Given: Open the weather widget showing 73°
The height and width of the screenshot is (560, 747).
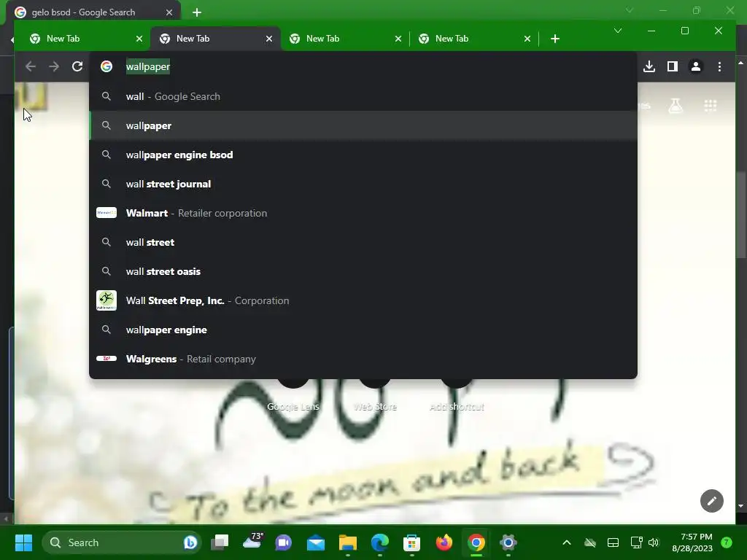Looking at the screenshot, I should tap(252, 542).
